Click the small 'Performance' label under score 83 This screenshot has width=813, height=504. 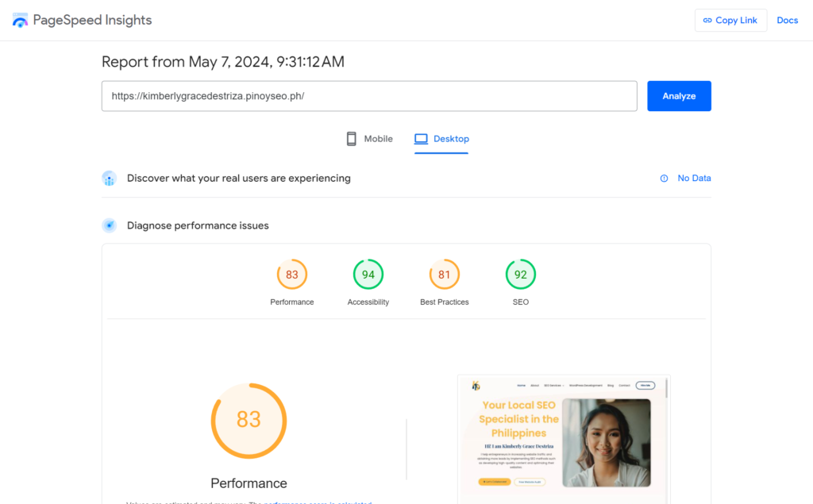click(292, 302)
